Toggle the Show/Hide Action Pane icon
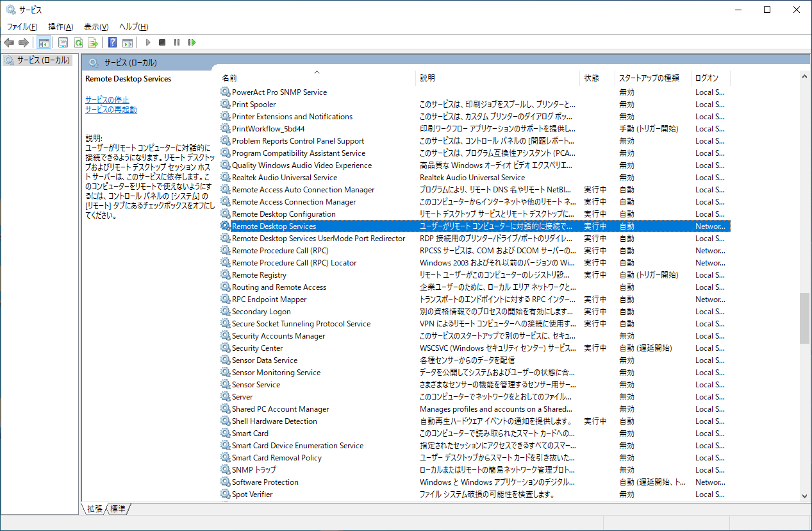Viewport: 812px width, 531px height. click(x=128, y=42)
